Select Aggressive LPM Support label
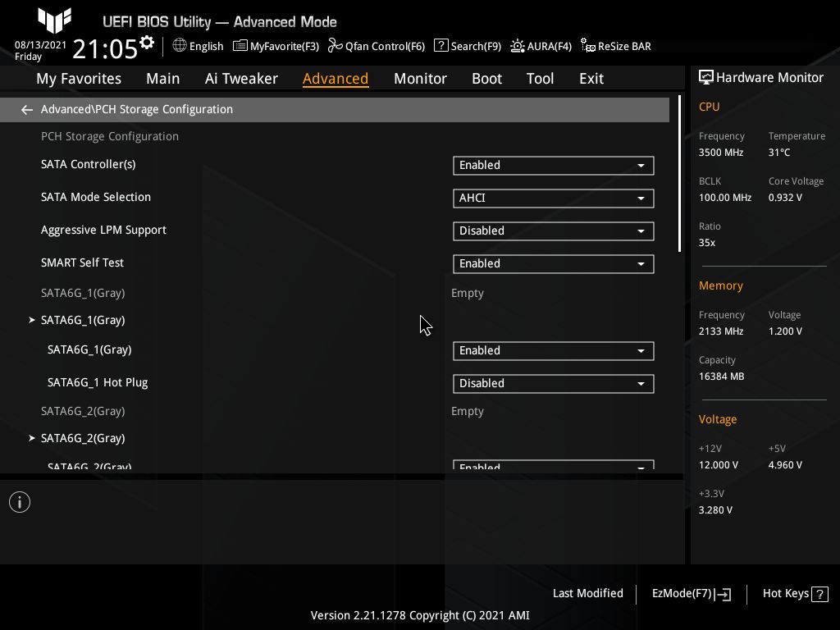Screen dimensions: 840x630 [103, 230]
